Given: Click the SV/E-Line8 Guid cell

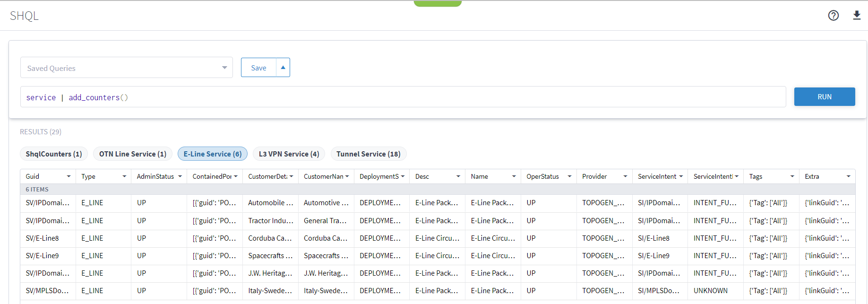Looking at the screenshot, I should tap(48, 238).
